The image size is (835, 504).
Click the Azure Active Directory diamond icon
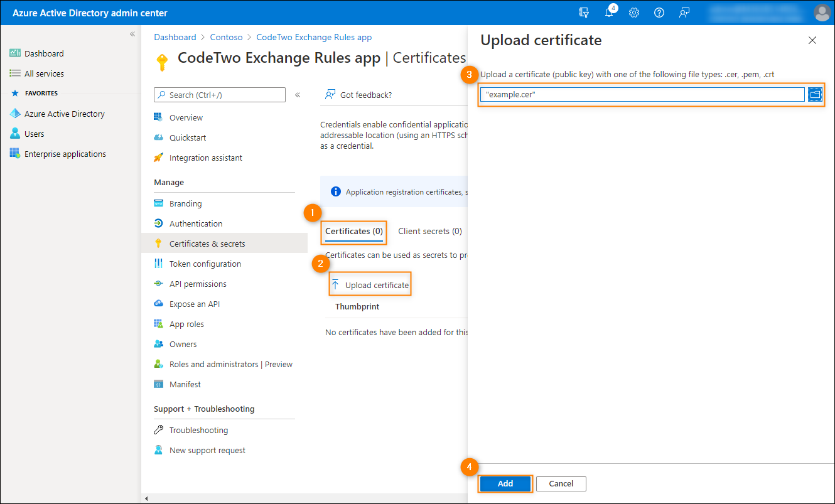click(15, 114)
